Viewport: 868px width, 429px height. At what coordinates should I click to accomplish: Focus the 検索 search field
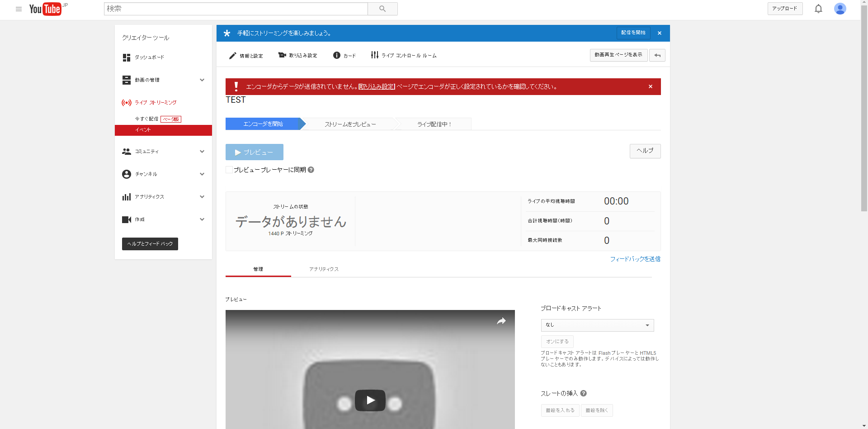point(236,9)
